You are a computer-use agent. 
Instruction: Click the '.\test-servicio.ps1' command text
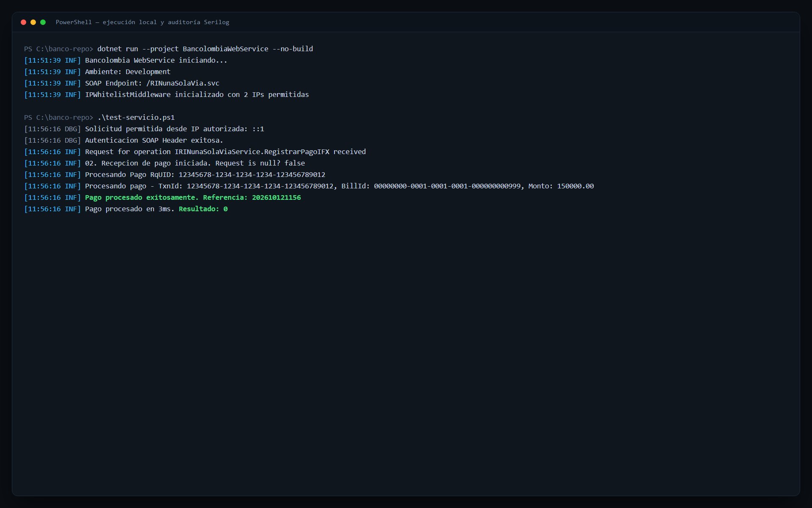(x=136, y=117)
